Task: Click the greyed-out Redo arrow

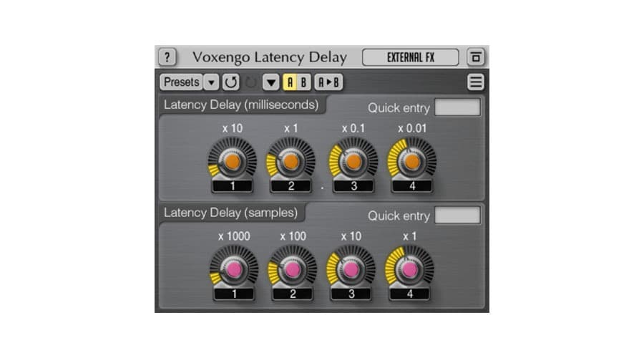Action: point(250,82)
